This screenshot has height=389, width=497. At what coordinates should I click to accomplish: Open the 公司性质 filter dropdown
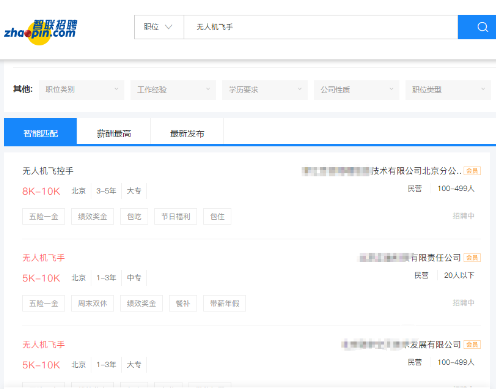tap(357, 90)
